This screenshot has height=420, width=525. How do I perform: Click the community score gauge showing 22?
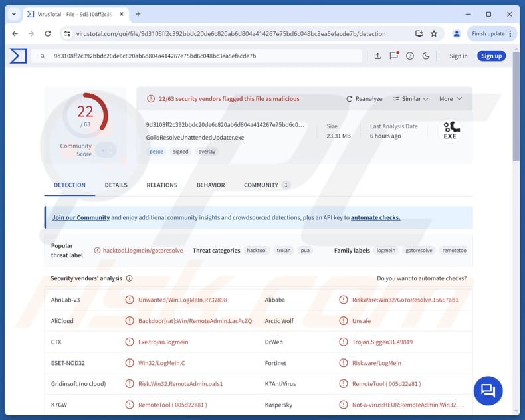[x=85, y=116]
